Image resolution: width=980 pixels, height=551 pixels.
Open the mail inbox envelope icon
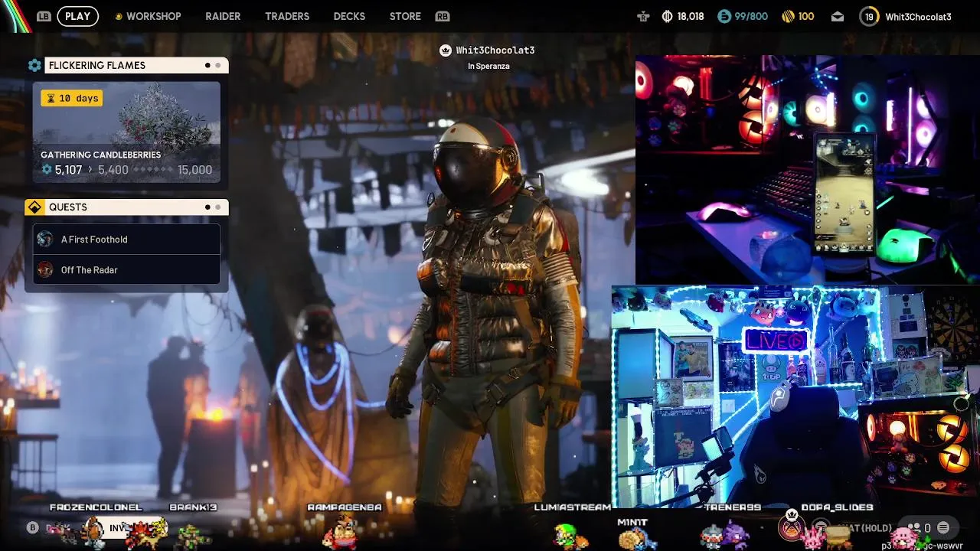pyautogui.click(x=838, y=16)
